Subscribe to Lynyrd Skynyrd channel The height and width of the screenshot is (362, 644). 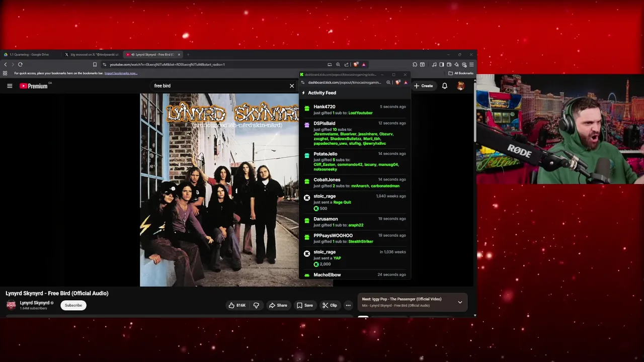coord(73,305)
